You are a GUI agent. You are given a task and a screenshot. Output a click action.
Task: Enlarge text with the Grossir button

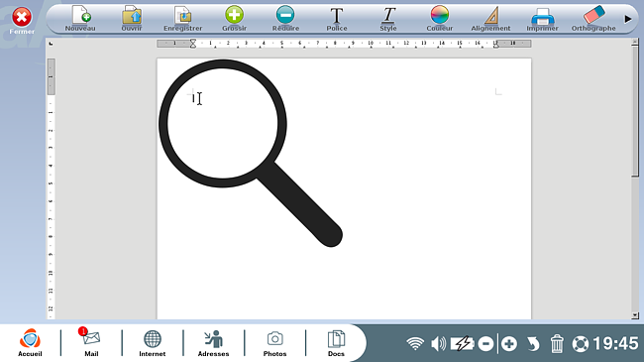[234, 19]
